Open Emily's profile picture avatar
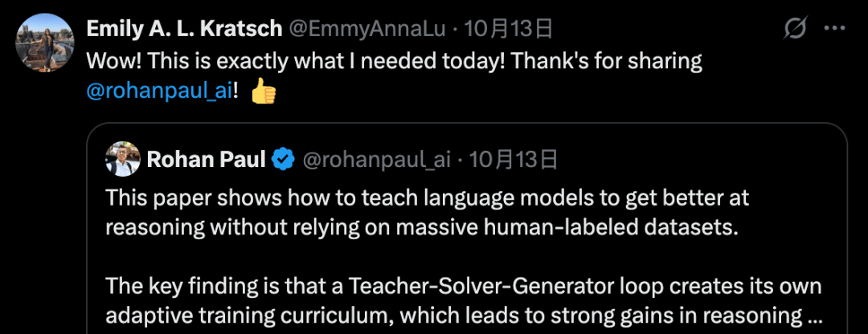Screen dimensions: 868x334 (x=42, y=43)
